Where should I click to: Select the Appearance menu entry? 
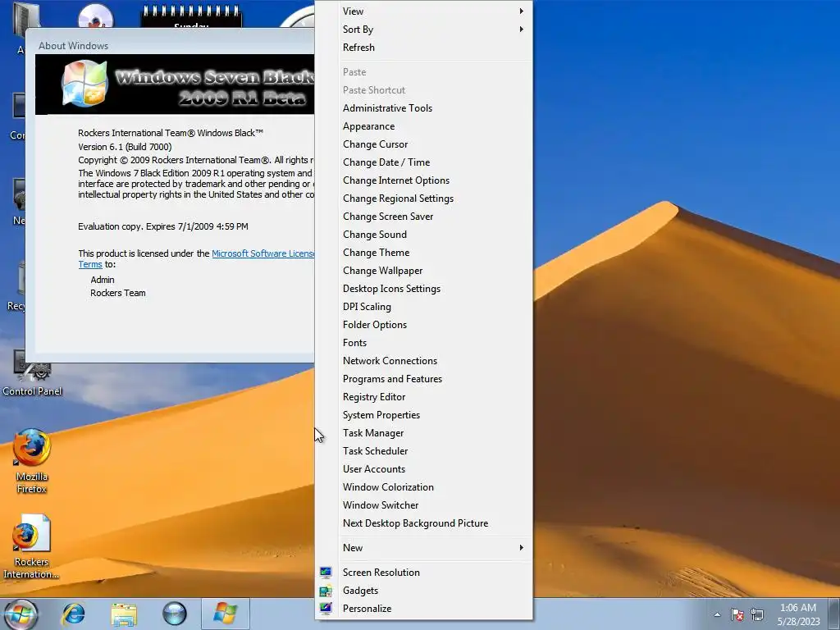point(424,126)
